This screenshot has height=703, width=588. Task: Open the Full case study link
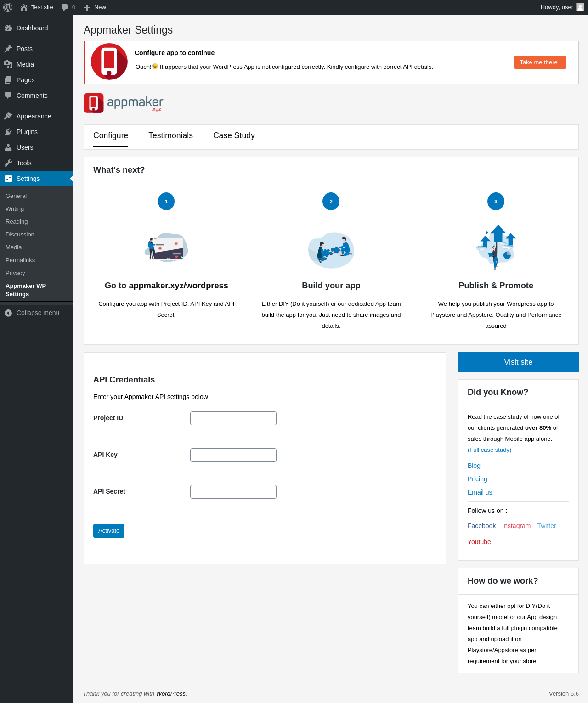489,450
